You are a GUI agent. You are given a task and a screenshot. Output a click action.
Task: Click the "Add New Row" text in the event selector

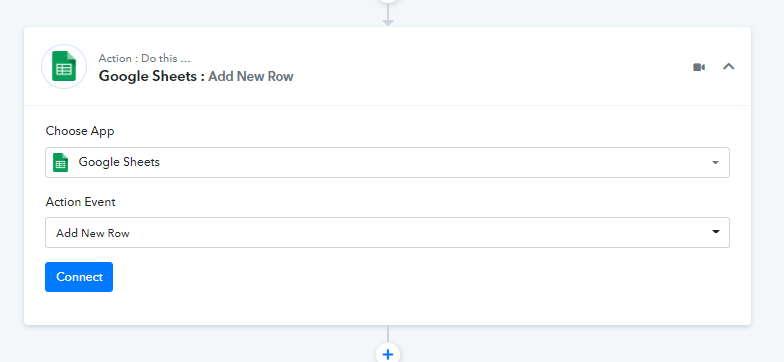coord(92,233)
